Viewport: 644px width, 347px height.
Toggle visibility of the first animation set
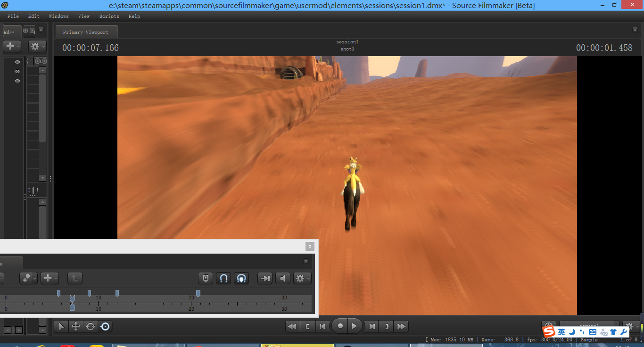coord(17,62)
